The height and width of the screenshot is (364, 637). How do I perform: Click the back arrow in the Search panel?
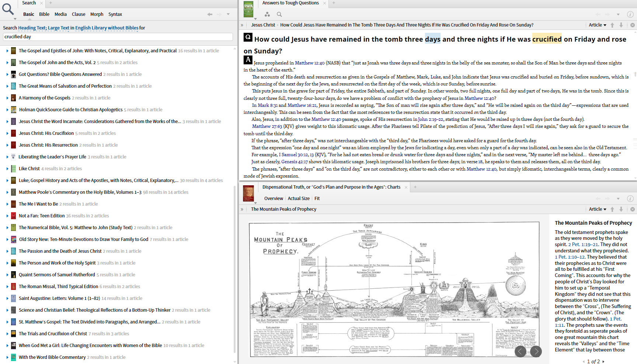[210, 14]
